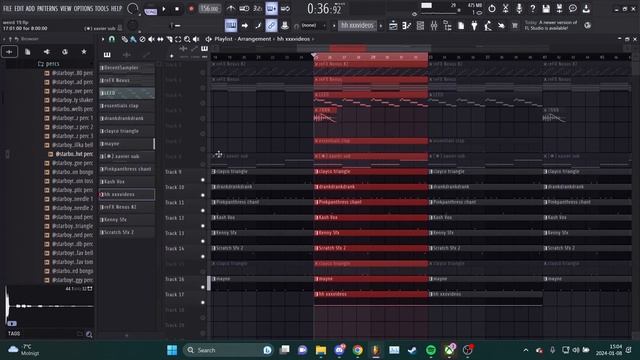Open the Browser collapse arrow menu

pos(4,39)
